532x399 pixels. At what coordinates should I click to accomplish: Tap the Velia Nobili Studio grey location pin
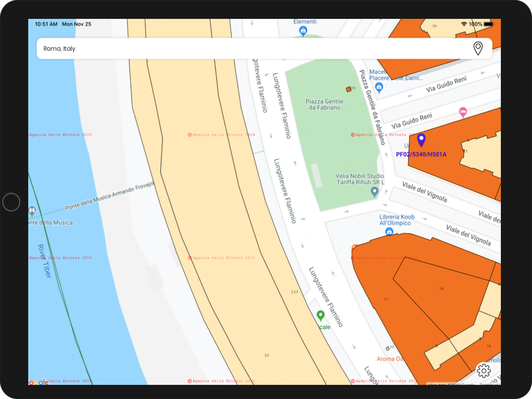click(x=374, y=192)
